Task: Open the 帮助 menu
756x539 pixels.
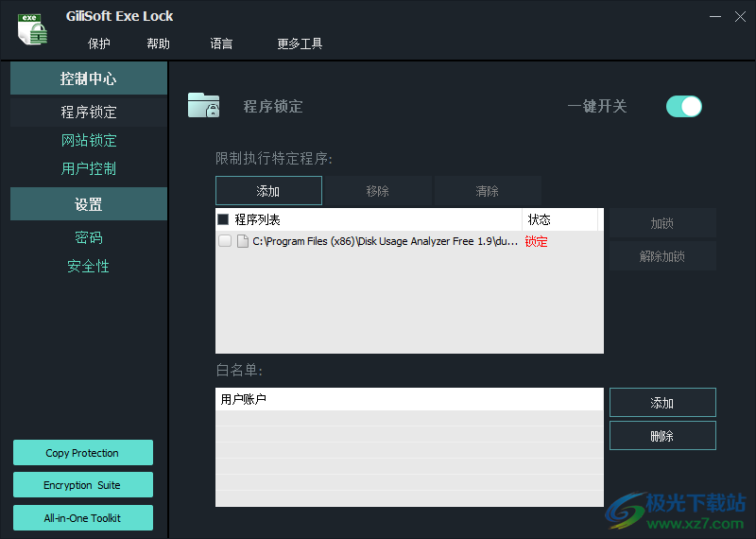Action: (x=158, y=43)
